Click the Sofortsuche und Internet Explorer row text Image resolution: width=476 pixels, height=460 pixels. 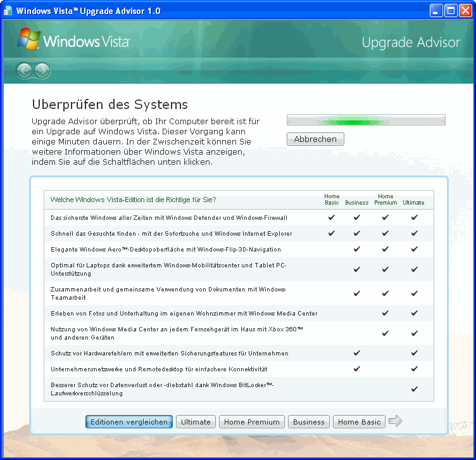pos(171,233)
